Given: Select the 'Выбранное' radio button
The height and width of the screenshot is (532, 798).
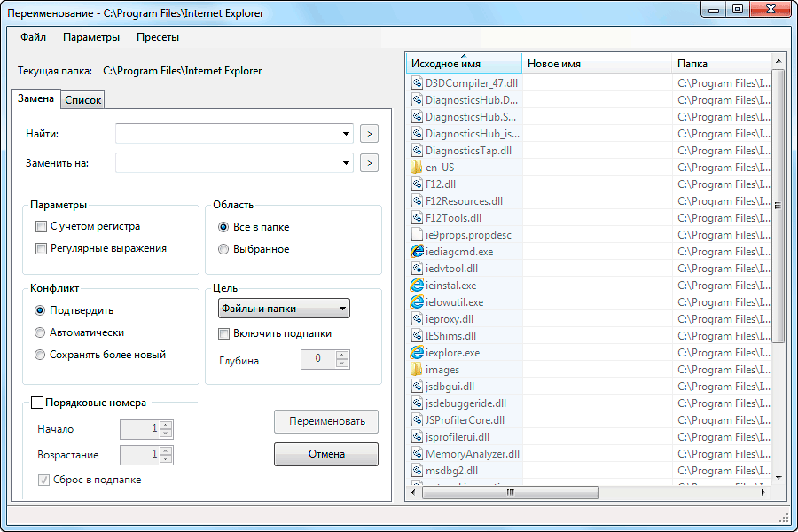Looking at the screenshot, I should 223,249.
